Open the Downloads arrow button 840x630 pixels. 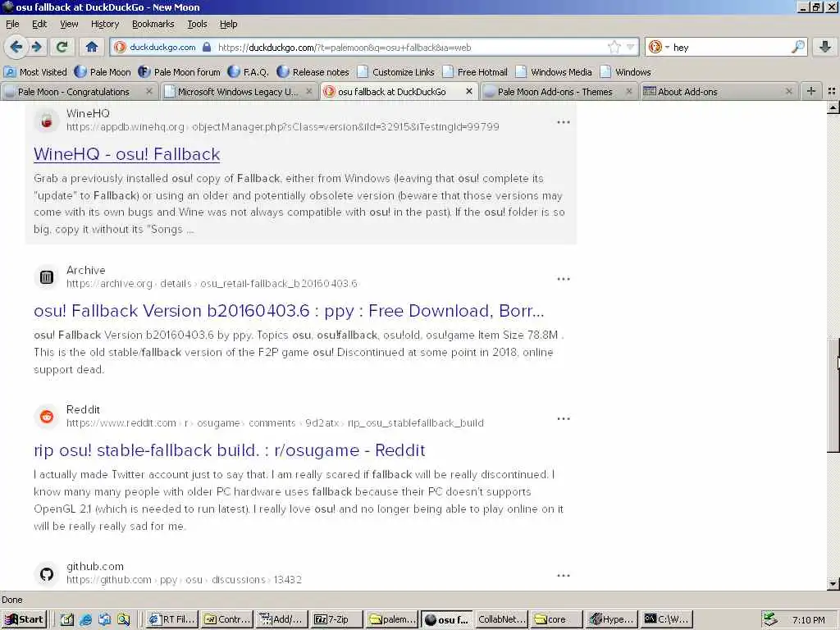pos(825,47)
